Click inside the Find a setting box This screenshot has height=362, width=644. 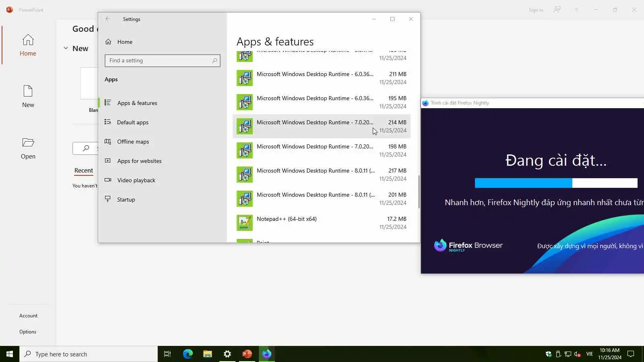tap(163, 61)
